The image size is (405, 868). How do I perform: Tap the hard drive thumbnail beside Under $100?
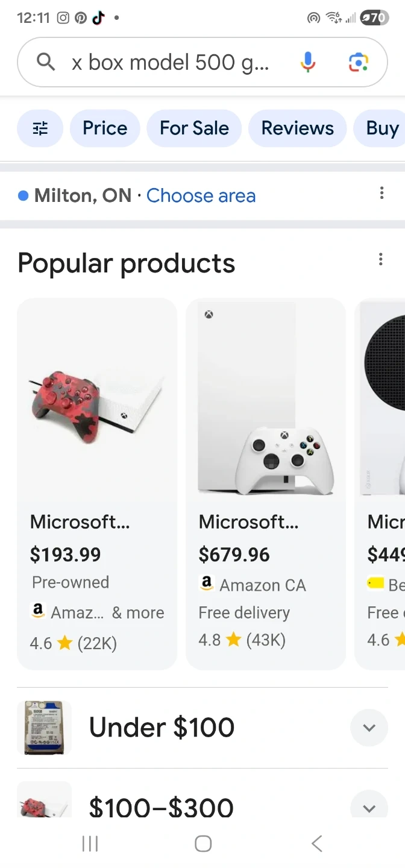44,728
